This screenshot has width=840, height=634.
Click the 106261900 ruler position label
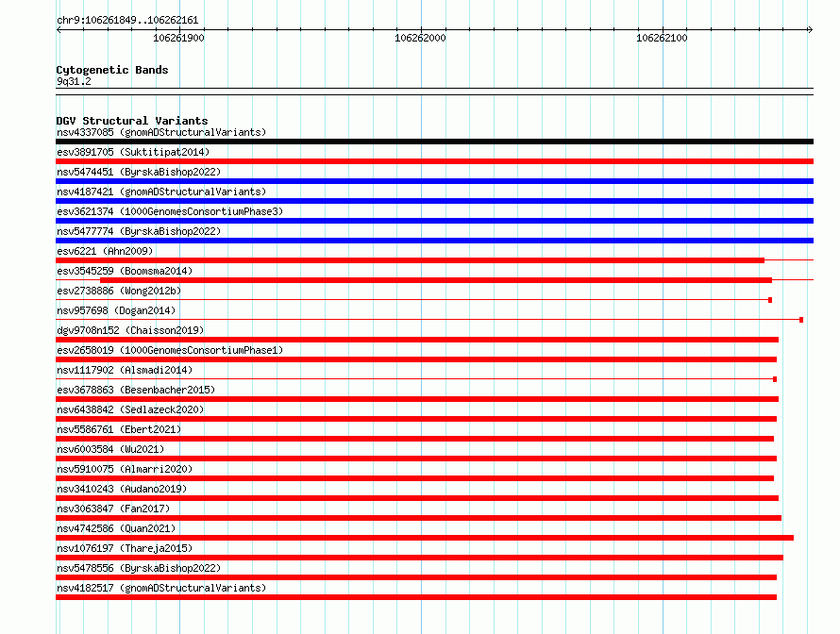click(178, 38)
